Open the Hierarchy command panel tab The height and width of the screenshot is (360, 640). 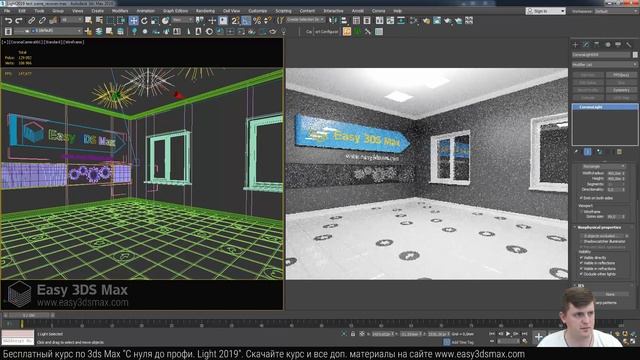click(x=597, y=44)
